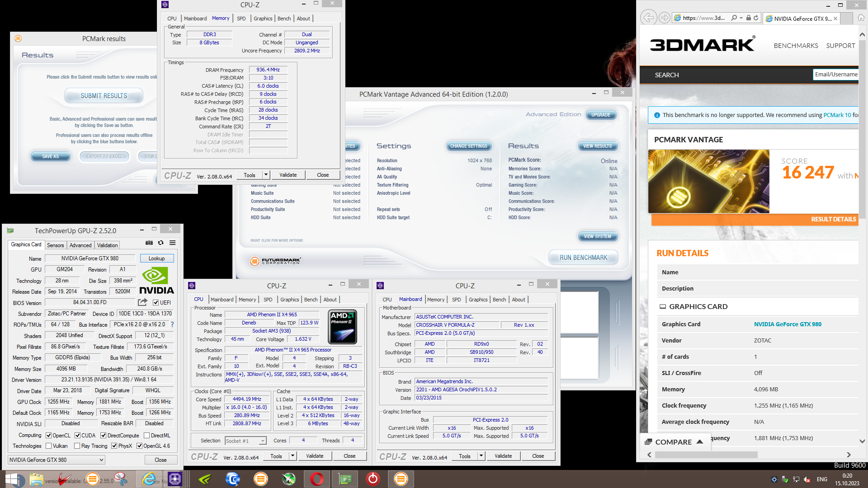
Task: Click the BIOS share/export icon in GPU-Z
Action: 142,302
